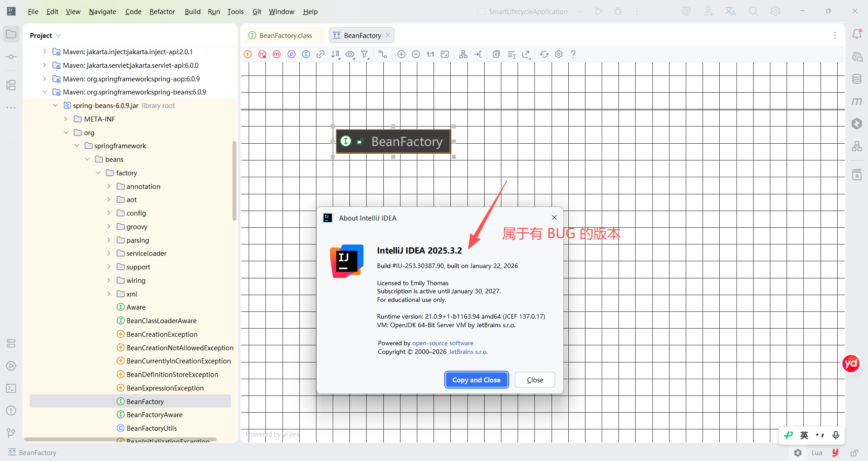Toggle Inner Classes visibility in diagram toolbar
The width and height of the screenshot is (868, 461).
coord(306,54)
